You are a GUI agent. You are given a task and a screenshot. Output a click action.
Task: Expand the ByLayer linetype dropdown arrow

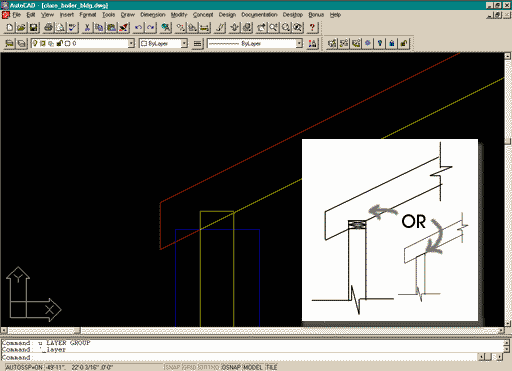[299, 43]
